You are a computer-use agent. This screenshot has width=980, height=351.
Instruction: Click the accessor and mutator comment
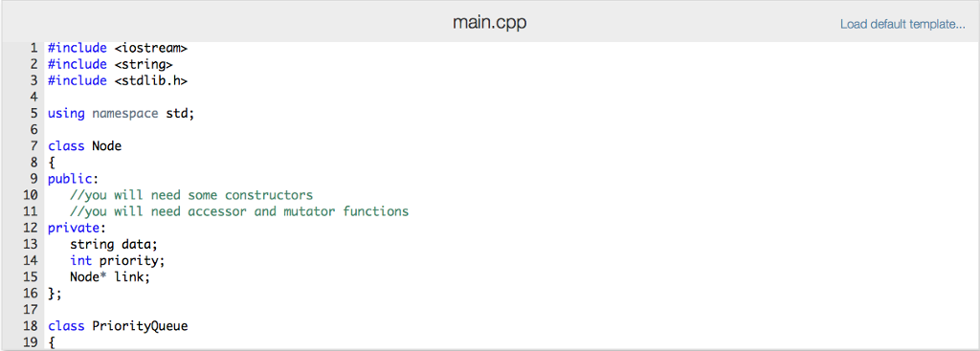[239, 211]
